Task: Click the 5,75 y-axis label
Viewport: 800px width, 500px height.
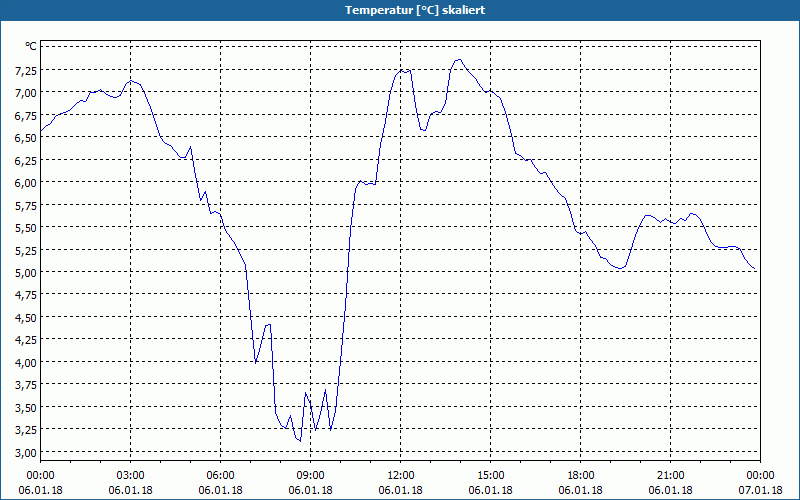Action: tap(26, 205)
